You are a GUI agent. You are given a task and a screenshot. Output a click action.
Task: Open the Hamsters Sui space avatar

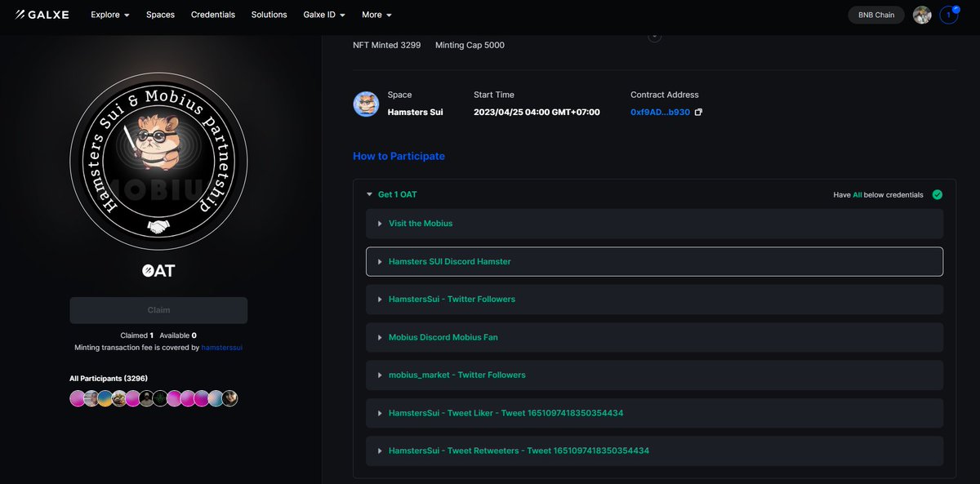click(366, 104)
